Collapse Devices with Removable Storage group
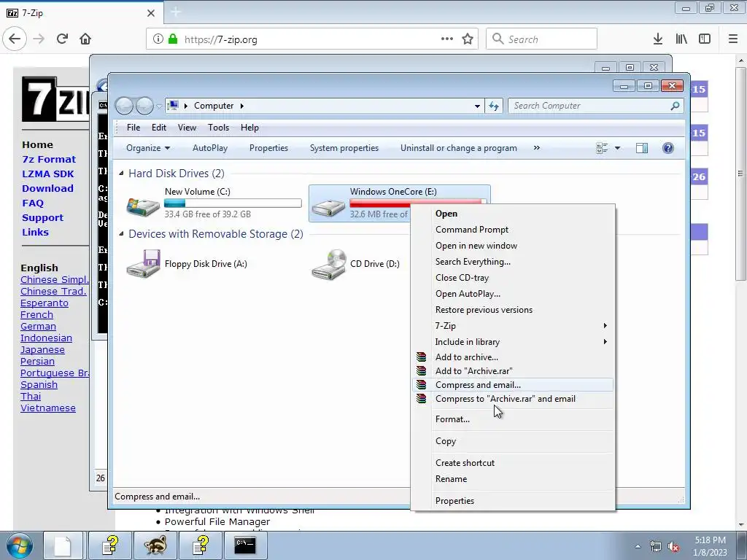Screen dimensions: 747x560 (x=121, y=234)
